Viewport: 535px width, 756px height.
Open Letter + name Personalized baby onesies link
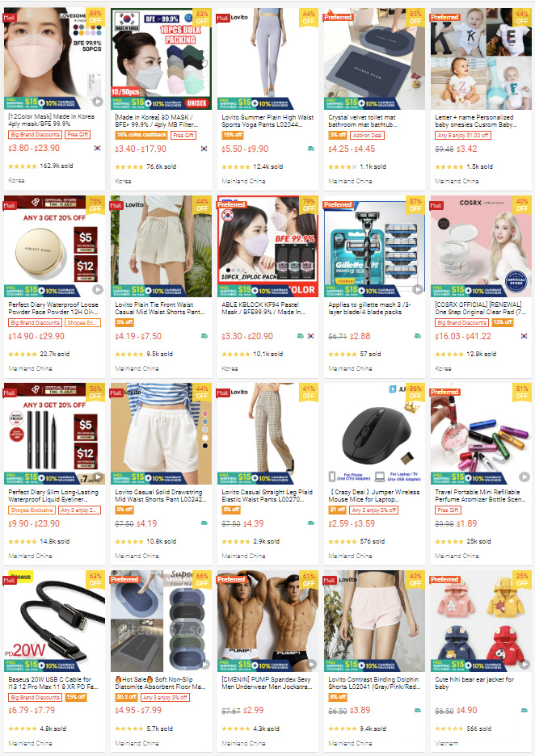click(x=476, y=120)
